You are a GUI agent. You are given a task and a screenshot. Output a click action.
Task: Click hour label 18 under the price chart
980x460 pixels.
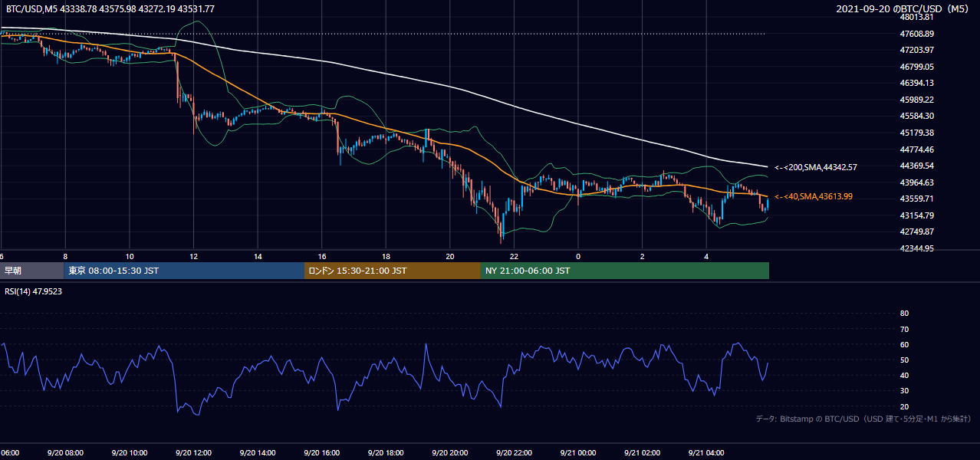point(386,256)
